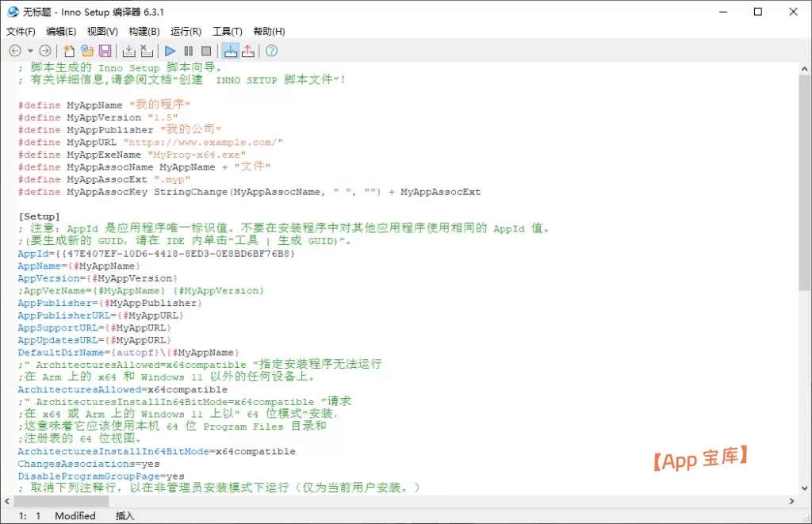The width and height of the screenshot is (812, 524).
Task: Run the installer with the Play button
Action: tap(170, 51)
